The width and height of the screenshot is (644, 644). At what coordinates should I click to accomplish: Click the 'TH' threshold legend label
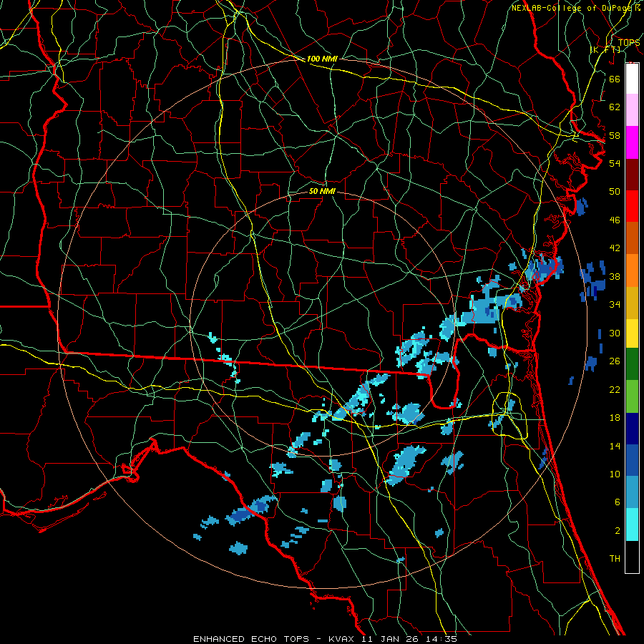coord(615,559)
